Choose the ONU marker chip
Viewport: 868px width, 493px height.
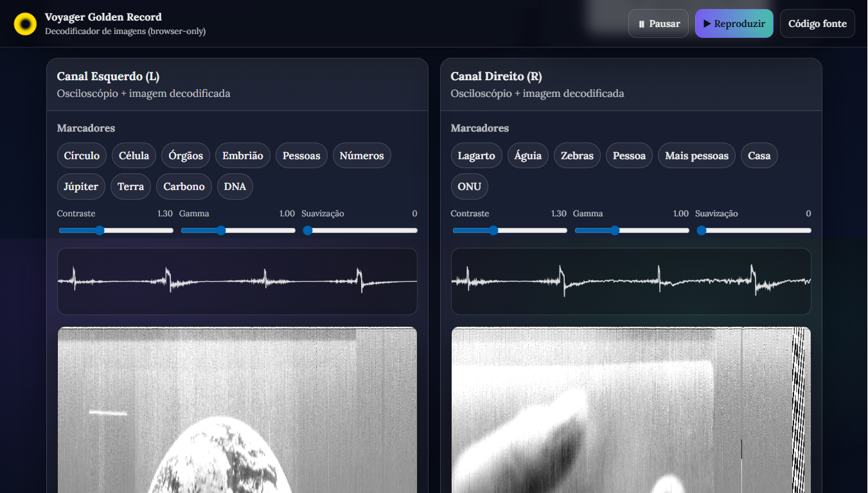click(x=469, y=187)
